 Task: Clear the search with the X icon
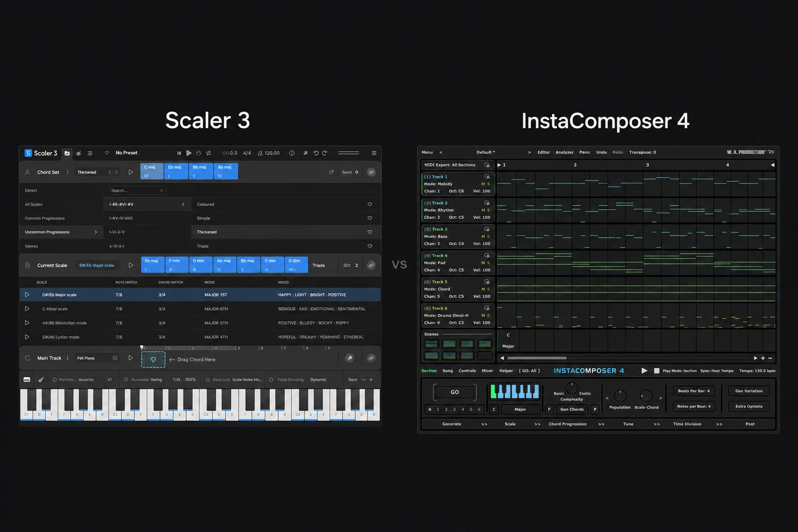click(162, 191)
